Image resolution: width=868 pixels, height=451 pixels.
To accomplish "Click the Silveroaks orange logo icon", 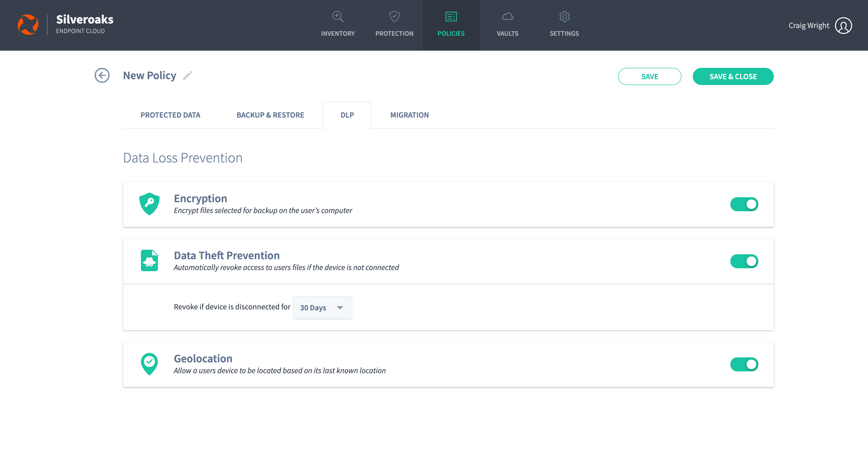I will pyautogui.click(x=28, y=25).
